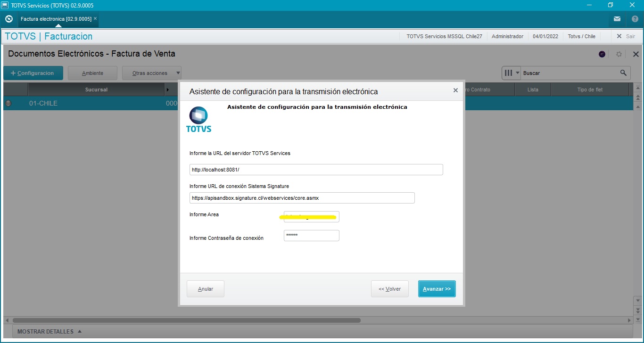Viewport: 644px width, 343px height.
Task: Click the Avanzar >> button
Action: pos(437,289)
